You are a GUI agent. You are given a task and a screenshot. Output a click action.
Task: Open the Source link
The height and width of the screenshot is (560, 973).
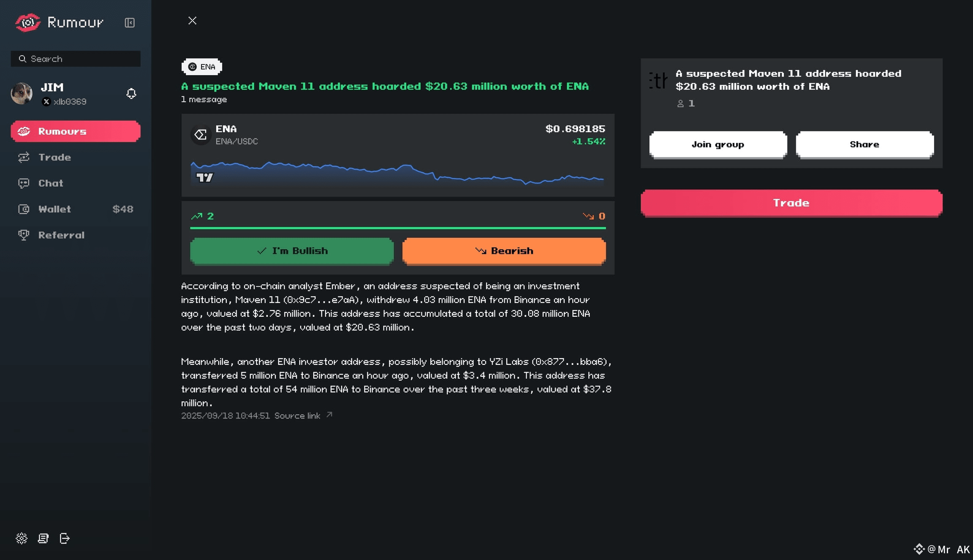303,416
